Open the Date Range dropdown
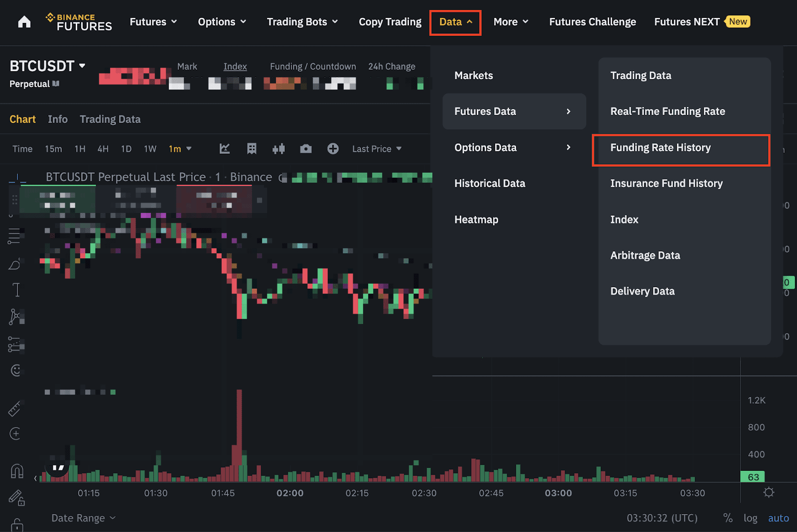This screenshot has width=797, height=532. pos(83,518)
